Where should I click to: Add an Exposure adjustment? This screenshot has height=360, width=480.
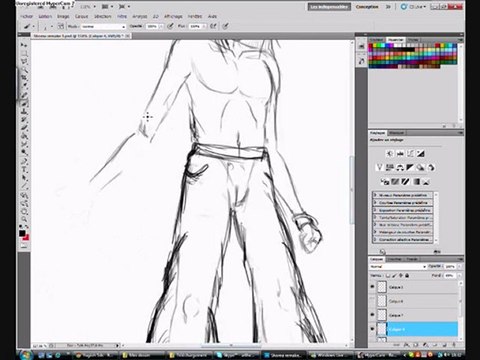[x=421, y=154]
